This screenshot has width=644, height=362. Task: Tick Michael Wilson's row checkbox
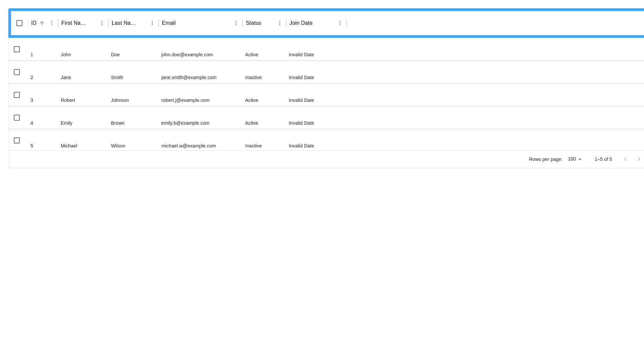(x=17, y=140)
